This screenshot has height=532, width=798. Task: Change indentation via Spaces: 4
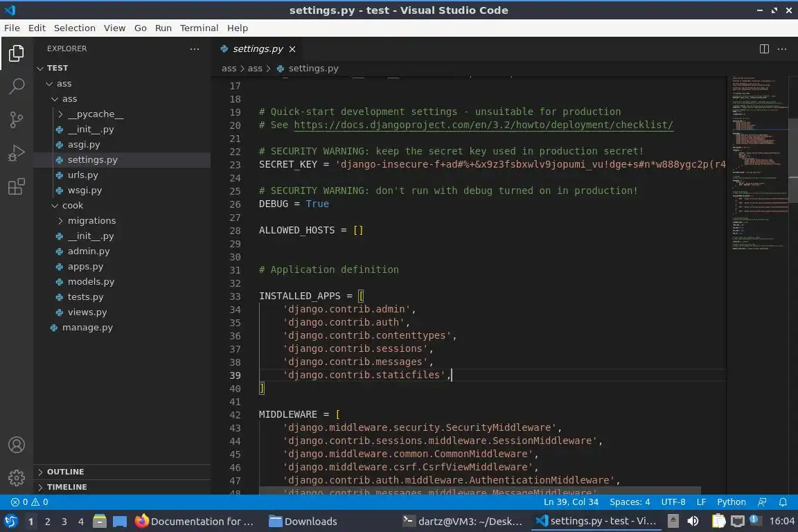click(x=630, y=502)
